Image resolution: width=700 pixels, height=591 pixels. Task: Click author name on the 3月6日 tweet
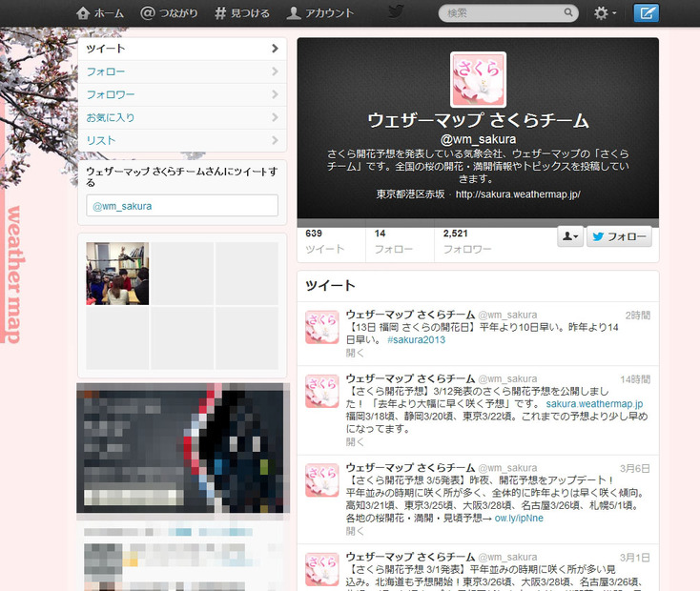(x=410, y=468)
